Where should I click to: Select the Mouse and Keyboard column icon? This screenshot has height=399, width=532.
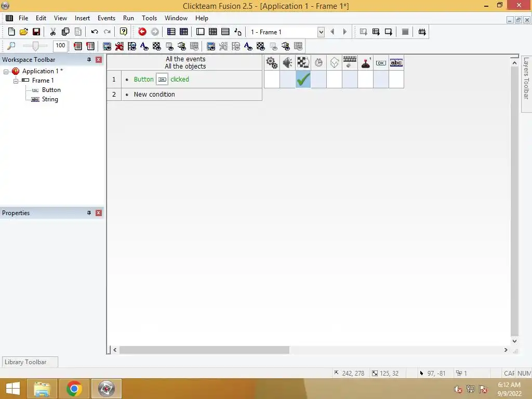click(x=350, y=62)
